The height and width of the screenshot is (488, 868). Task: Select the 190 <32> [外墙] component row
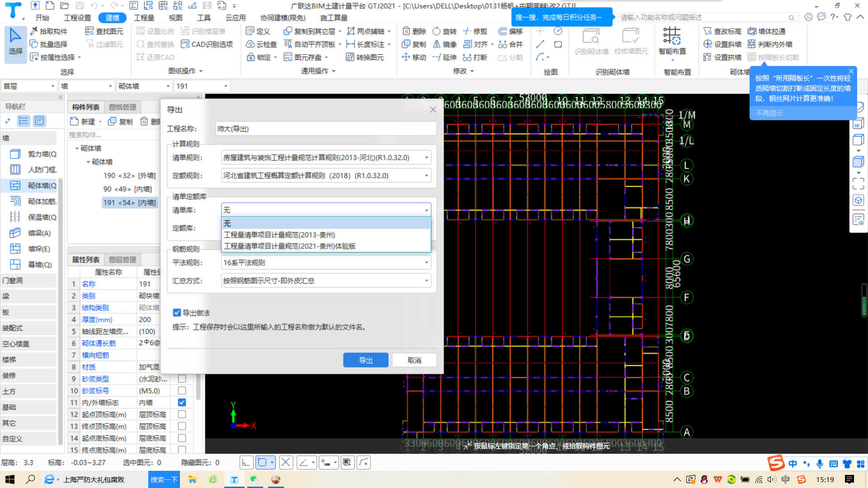coord(129,175)
